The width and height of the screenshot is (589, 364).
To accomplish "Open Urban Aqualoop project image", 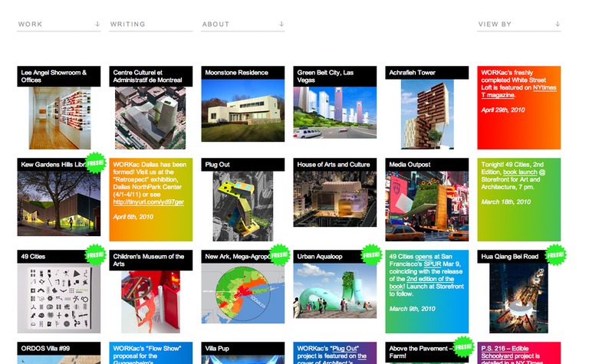I will (x=334, y=290).
